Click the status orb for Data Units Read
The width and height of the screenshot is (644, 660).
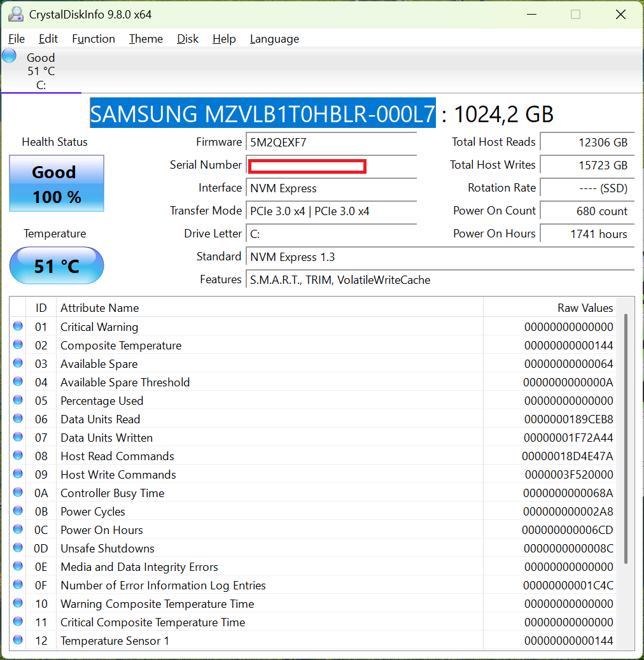pos(18,418)
